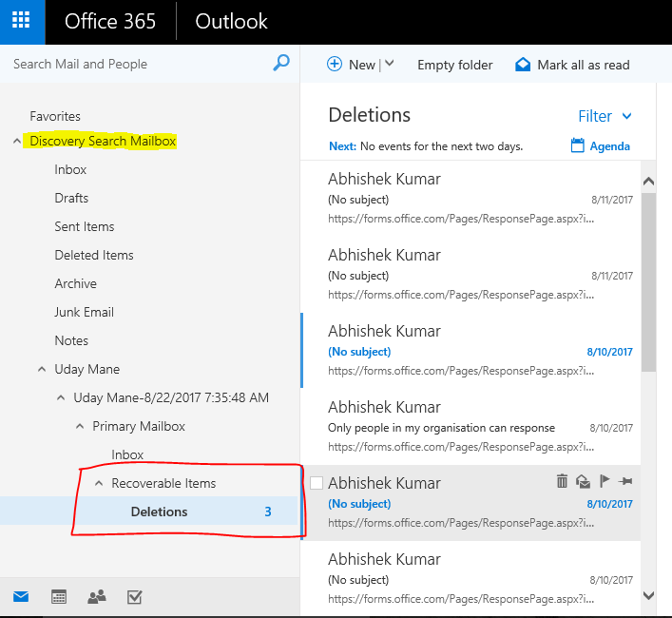Click message list scroll up arrow
Image resolution: width=672 pixels, height=618 pixels.
coord(648,181)
